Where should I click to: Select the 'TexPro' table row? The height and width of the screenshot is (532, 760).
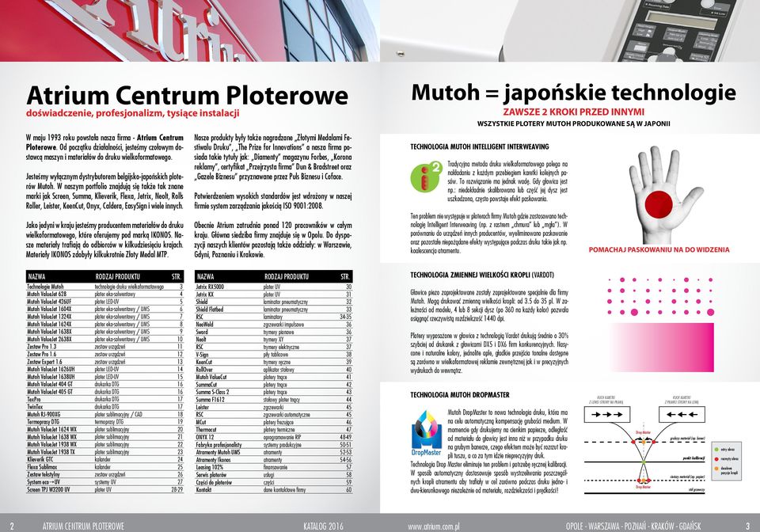click(104, 400)
